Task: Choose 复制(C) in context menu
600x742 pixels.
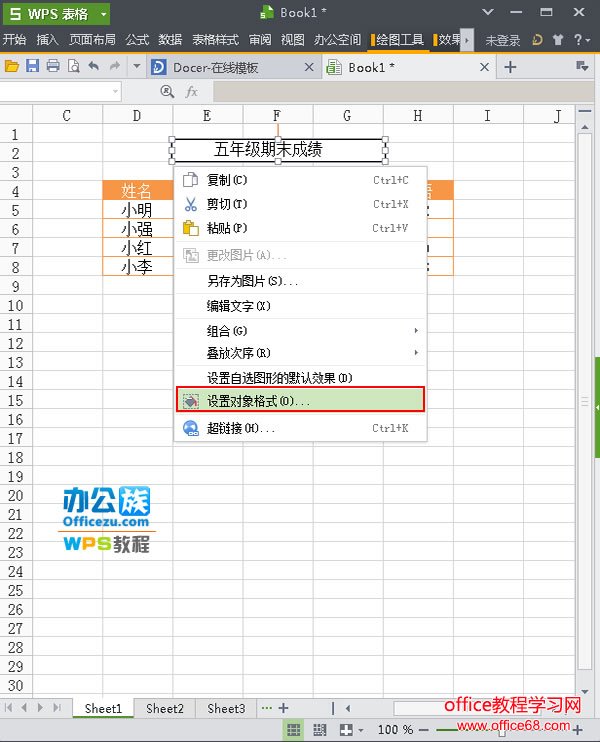Action: click(x=300, y=180)
